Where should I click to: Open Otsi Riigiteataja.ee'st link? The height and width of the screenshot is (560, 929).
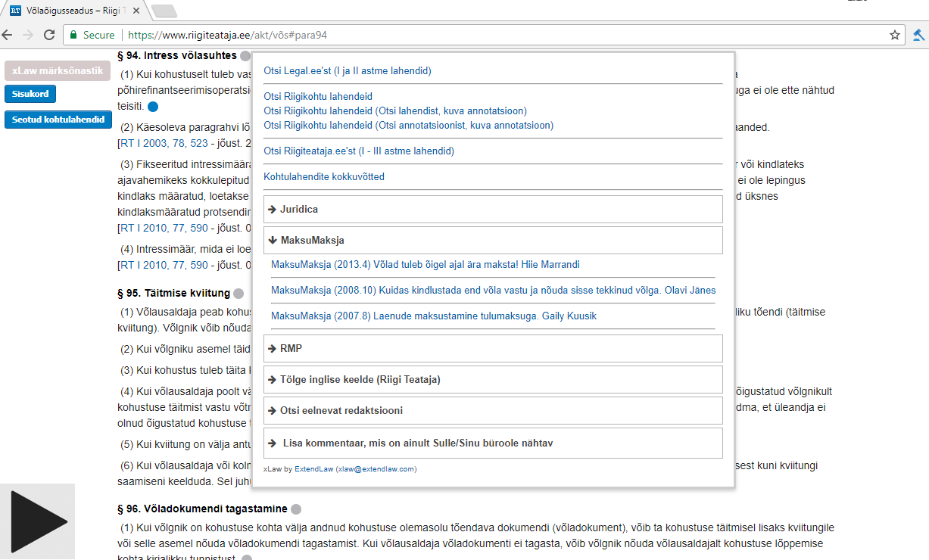[x=359, y=151]
